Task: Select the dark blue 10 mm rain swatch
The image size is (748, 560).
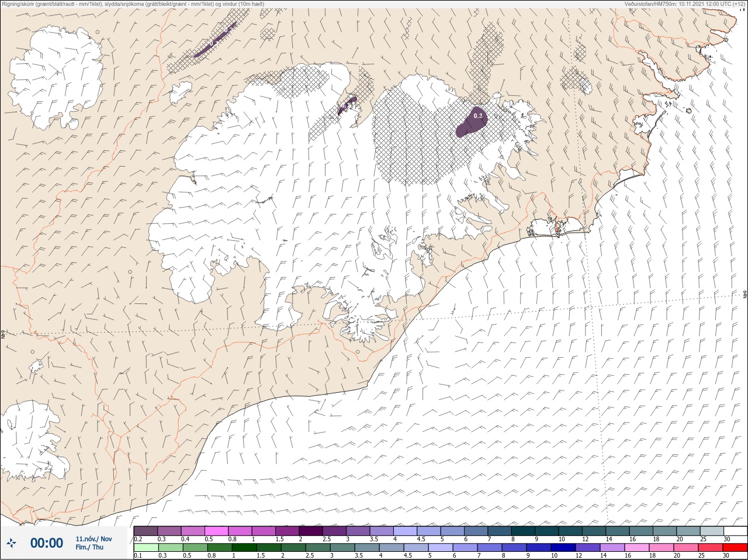Action: pos(563,548)
